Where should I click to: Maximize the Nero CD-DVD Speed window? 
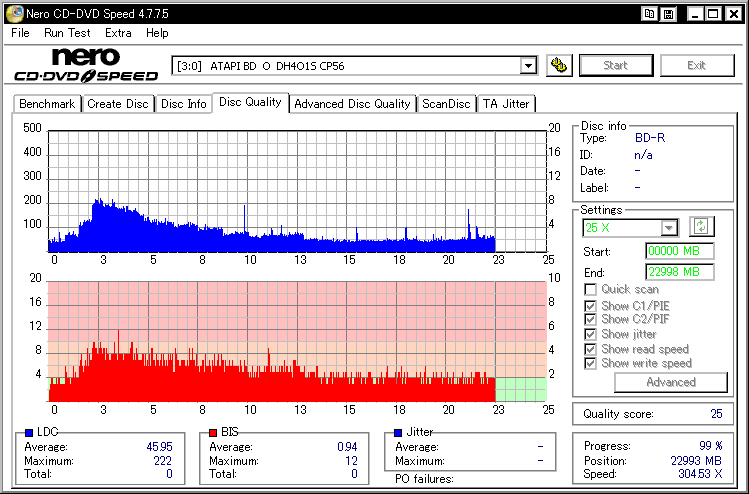pos(713,14)
